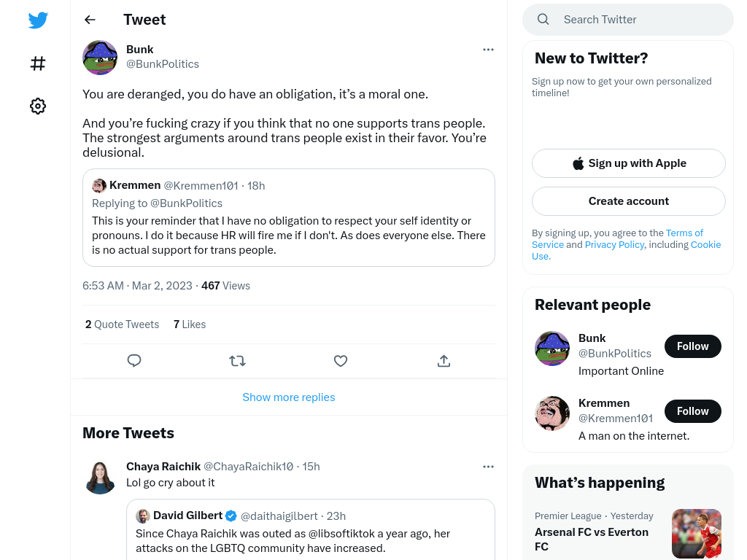Image resolution: width=747 pixels, height=560 pixels.
Task: Retweet Bunk's tweet
Action: [x=237, y=361]
